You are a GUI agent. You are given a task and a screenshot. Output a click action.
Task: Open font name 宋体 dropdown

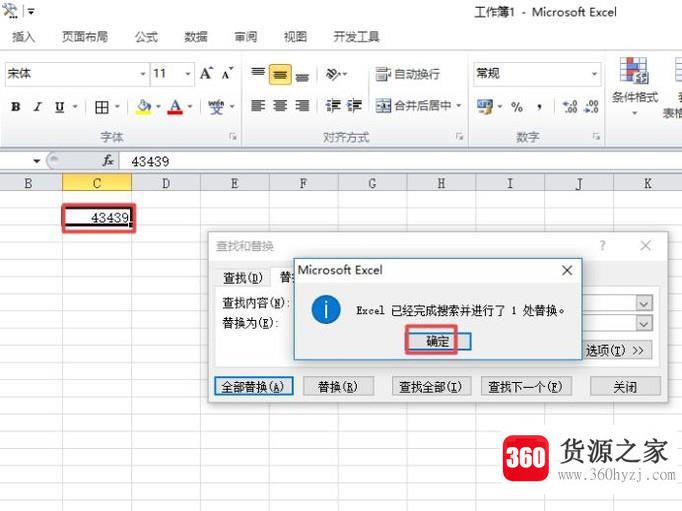click(x=143, y=74)
